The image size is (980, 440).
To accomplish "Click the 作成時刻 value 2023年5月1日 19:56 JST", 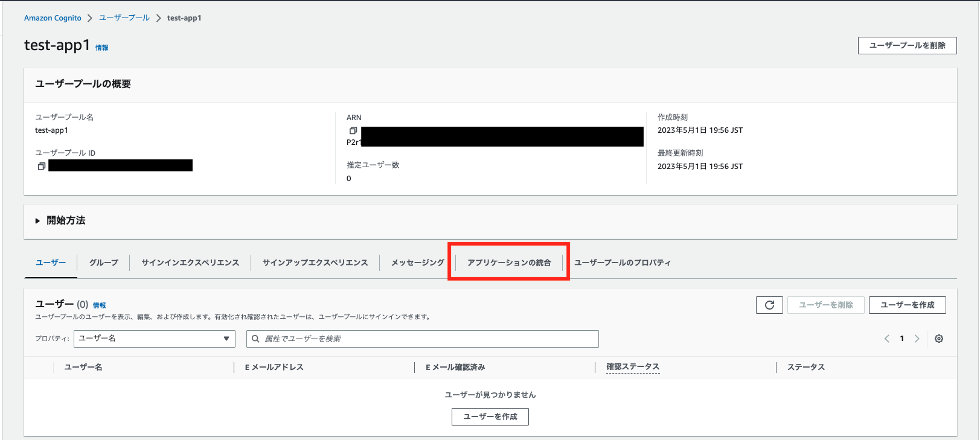I will tap(700, 130).
